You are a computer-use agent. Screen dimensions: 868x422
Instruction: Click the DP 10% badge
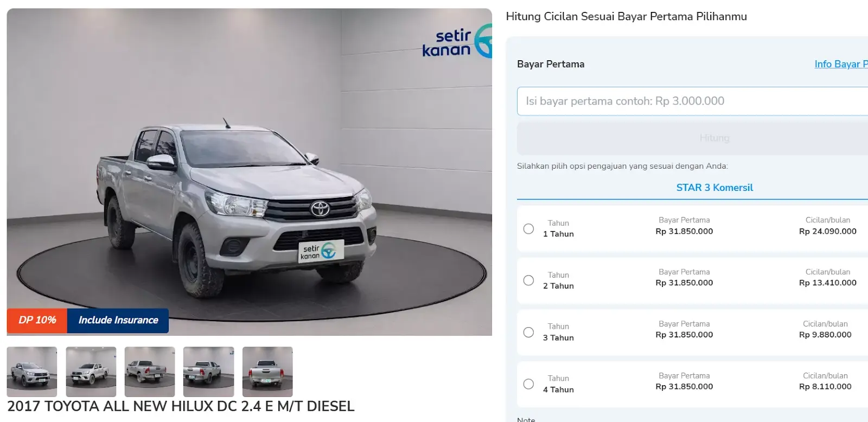pyautogui.click(x=37, y=320)
